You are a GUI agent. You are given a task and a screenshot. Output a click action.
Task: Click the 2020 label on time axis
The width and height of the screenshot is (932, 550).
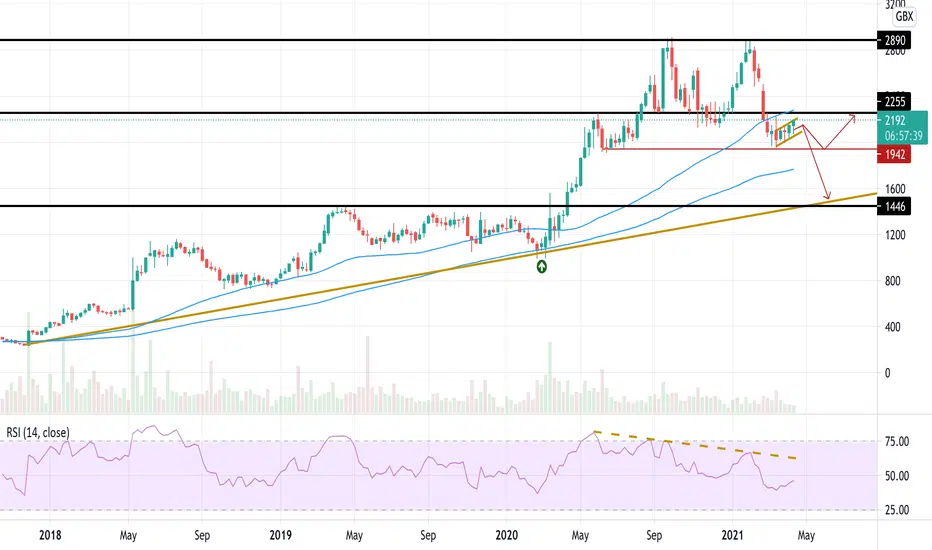tap(507, 535)
